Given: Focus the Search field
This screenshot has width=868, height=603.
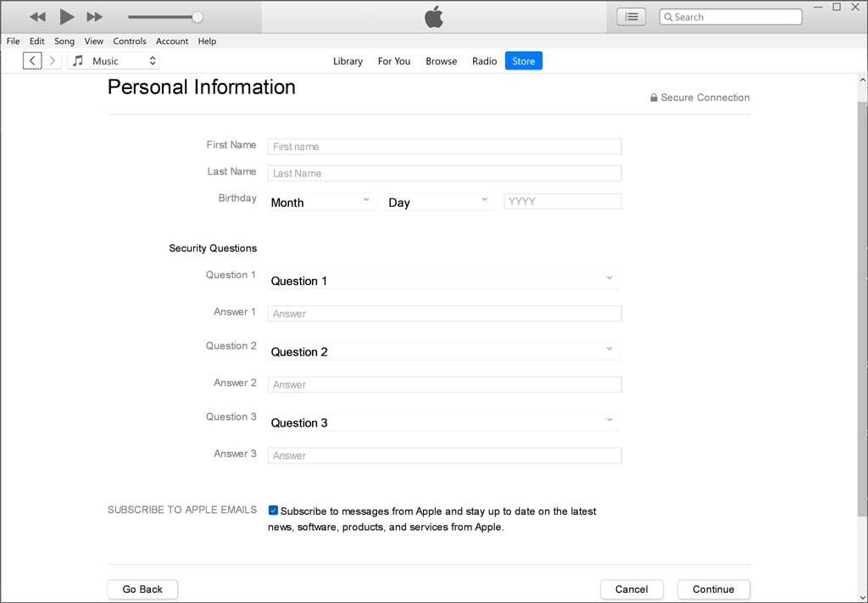Looking at the screenshot, I should point(731,17).
